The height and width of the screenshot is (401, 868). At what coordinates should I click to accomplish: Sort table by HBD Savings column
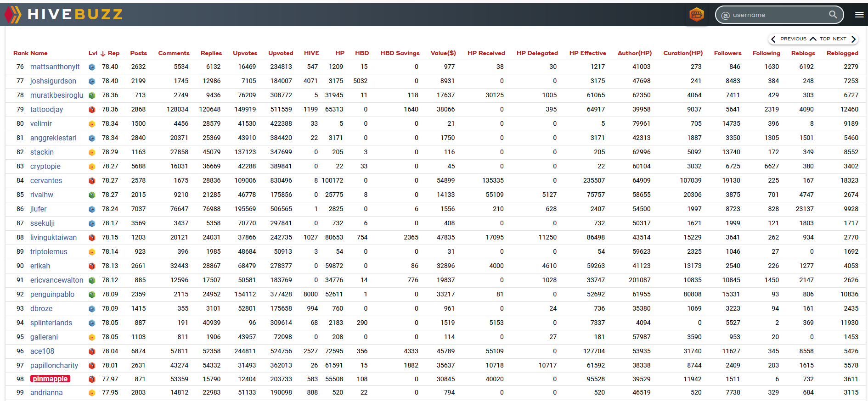(400, 53)
